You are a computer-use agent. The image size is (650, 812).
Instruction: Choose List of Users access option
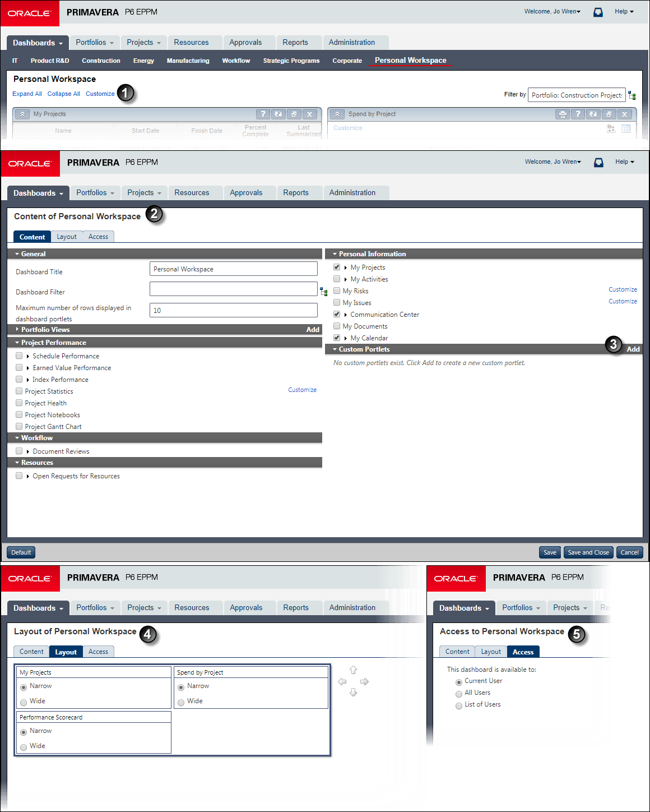click(459, 706)
